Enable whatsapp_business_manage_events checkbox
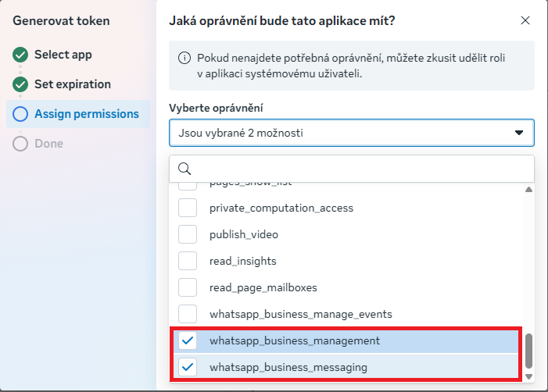Image resolution: width=548 pixels, height=392 pixels. pos(188,314)
